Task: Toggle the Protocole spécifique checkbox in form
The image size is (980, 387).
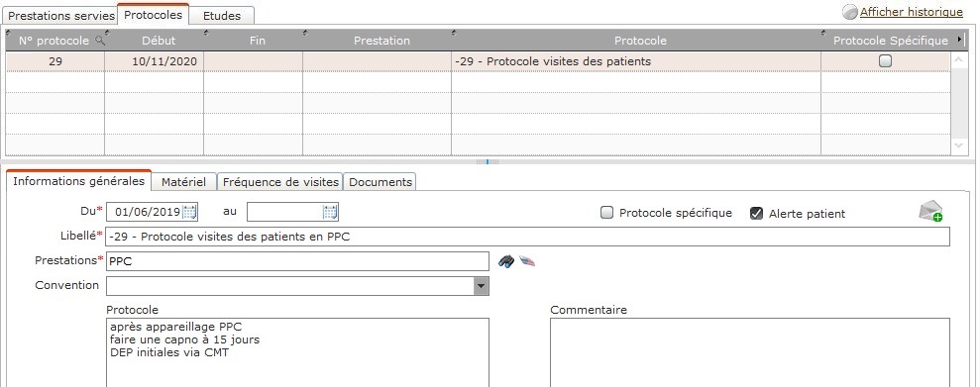Action: point(606,213)
